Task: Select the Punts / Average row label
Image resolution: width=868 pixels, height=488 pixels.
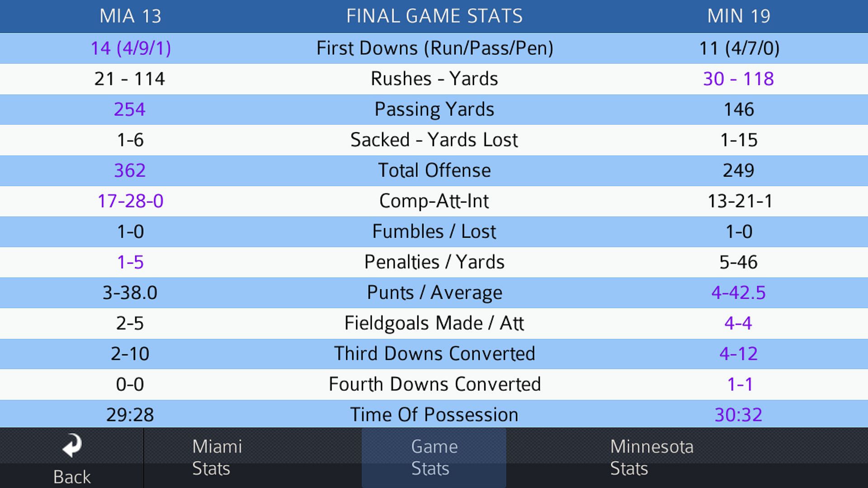Action: [434, 293]
